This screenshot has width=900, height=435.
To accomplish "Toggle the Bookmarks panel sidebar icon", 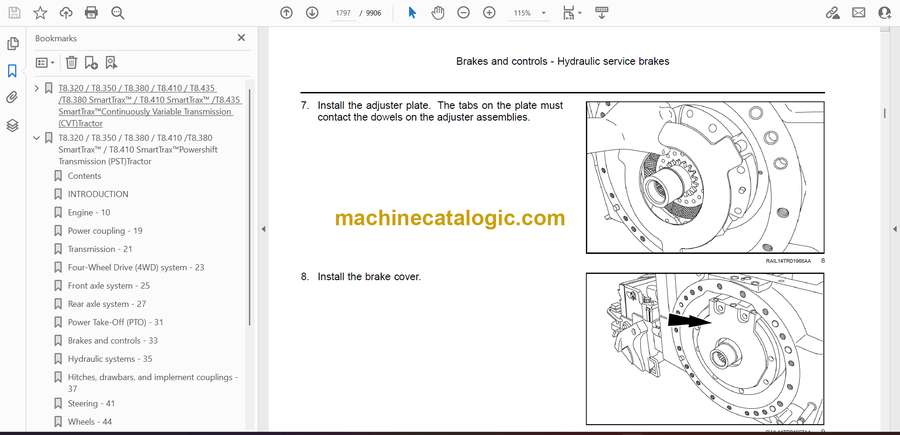I will coord(13,71).
